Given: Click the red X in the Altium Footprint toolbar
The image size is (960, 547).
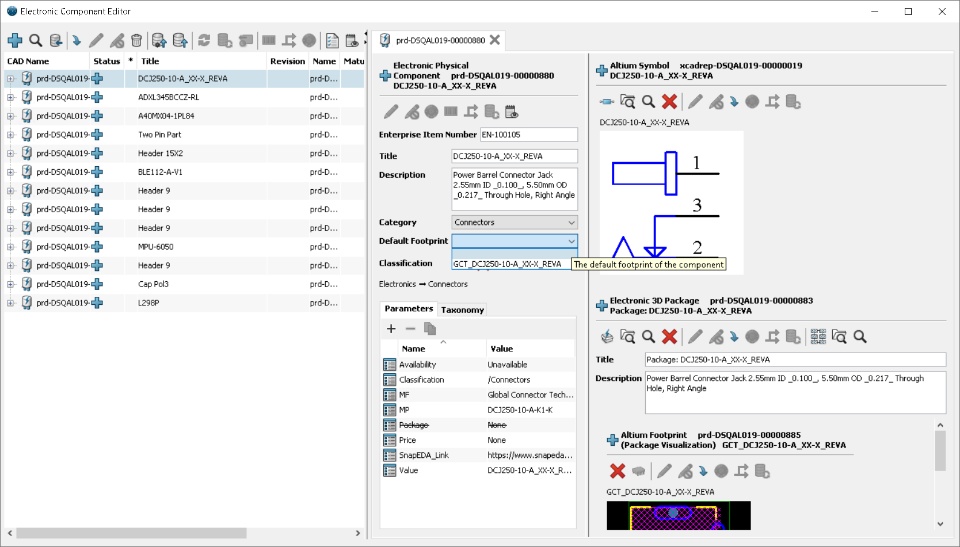Looking at the screenshot, I should tap(617, 470).
